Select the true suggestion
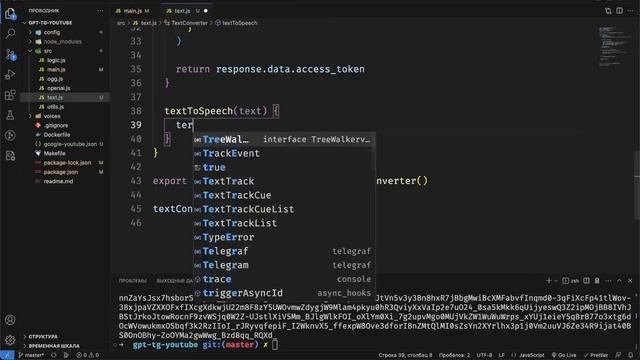 pyautogui.click(x=283, y=167)
